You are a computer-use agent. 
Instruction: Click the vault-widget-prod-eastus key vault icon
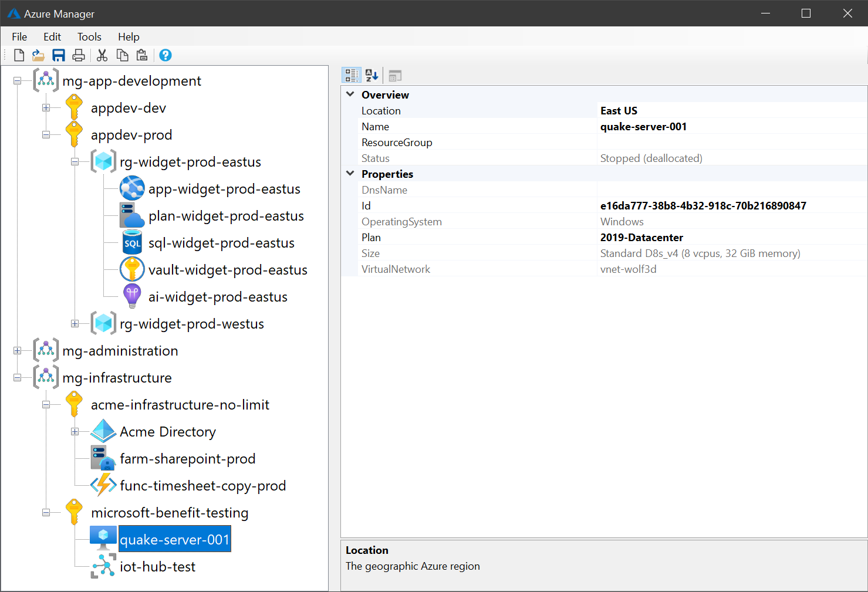[x=132, y=269]
